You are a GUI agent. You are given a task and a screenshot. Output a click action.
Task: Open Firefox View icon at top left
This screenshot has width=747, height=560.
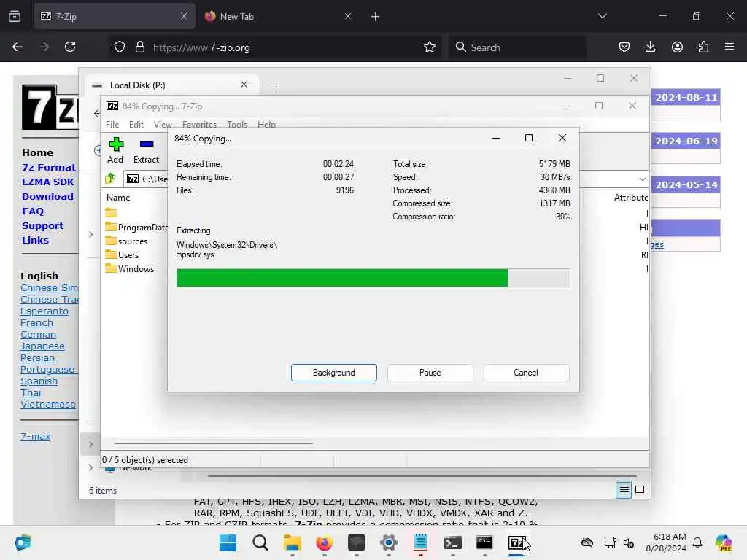tap(15, 16)
